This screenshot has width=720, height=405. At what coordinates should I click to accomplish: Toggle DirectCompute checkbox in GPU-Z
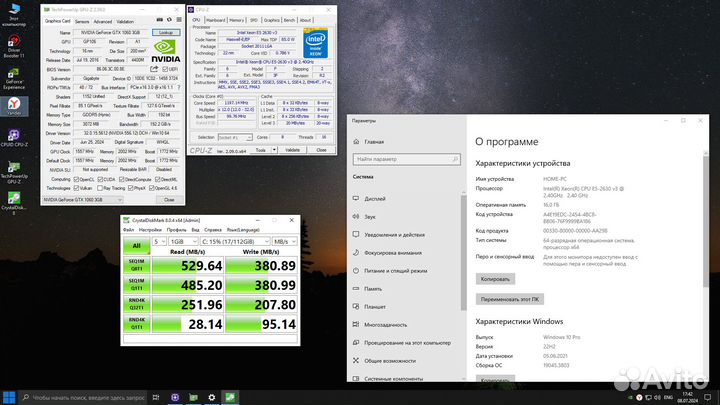121,179
